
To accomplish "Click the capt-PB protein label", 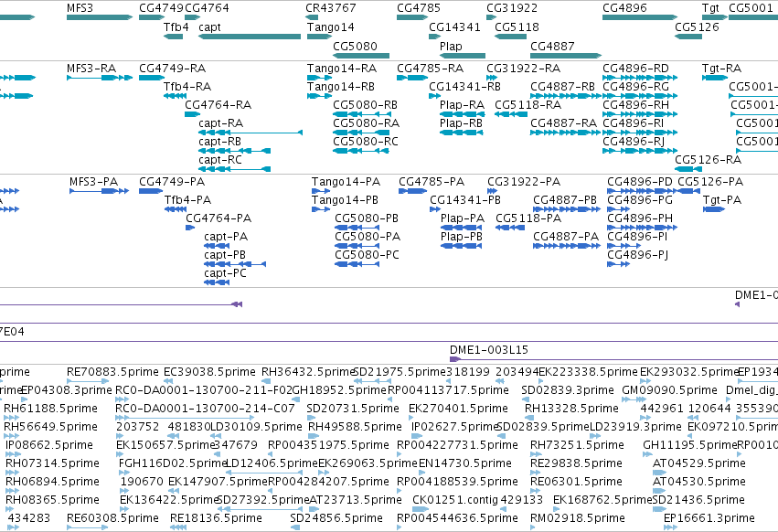I will [225, 255].
